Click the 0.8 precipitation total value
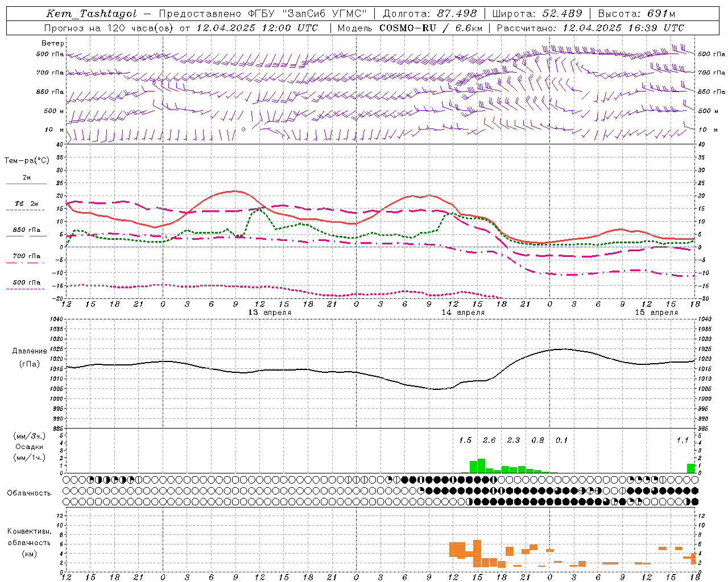Screen dimensions: 728x582 pos(537,440)
